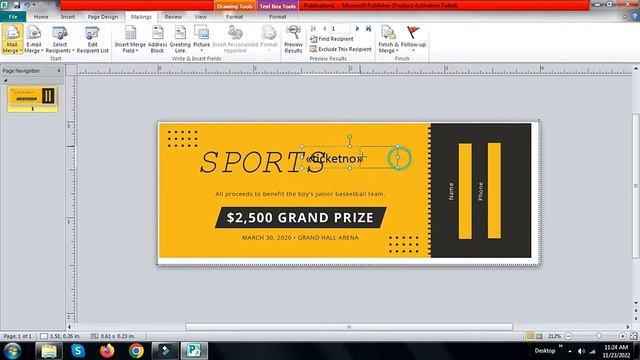Click Undo in Quick Access toolbar

tap(27, 5)
